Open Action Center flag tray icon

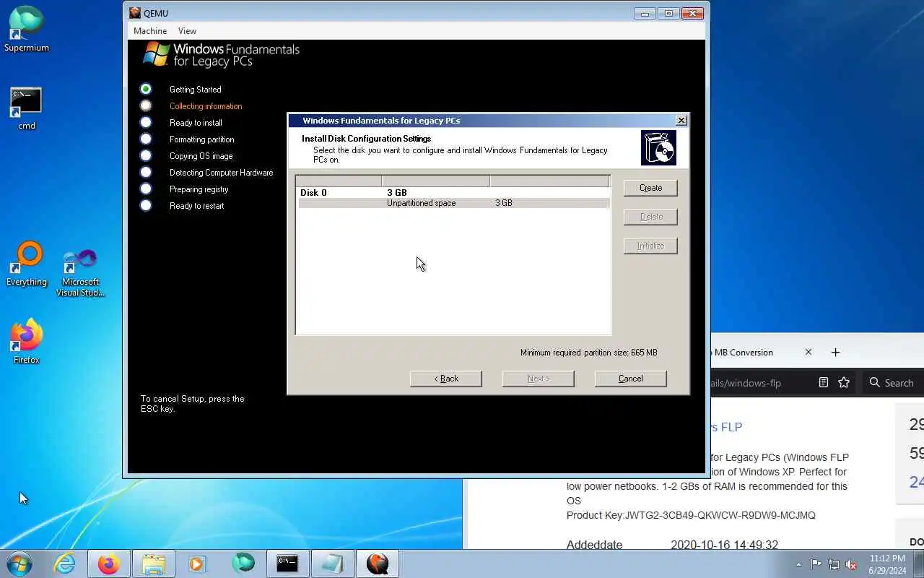816,564
